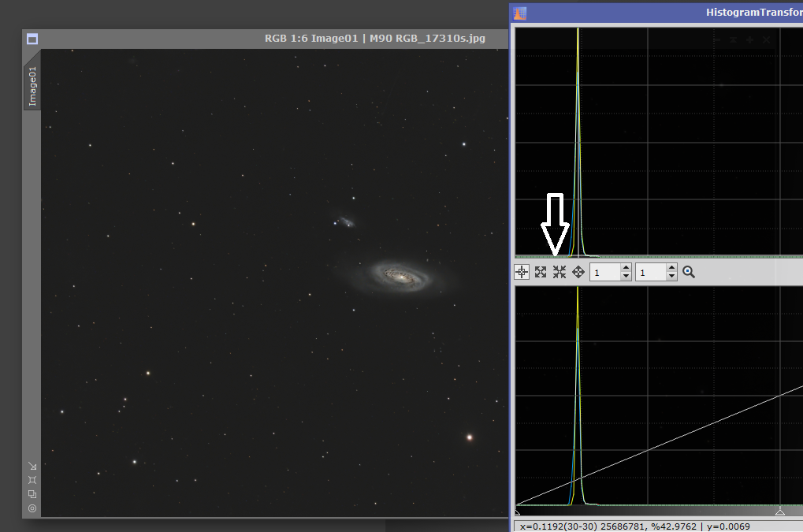Viewport: 803px width, 532px height.
Task: Select the pan mode four-arrow icon
Action: click(578, 272)
